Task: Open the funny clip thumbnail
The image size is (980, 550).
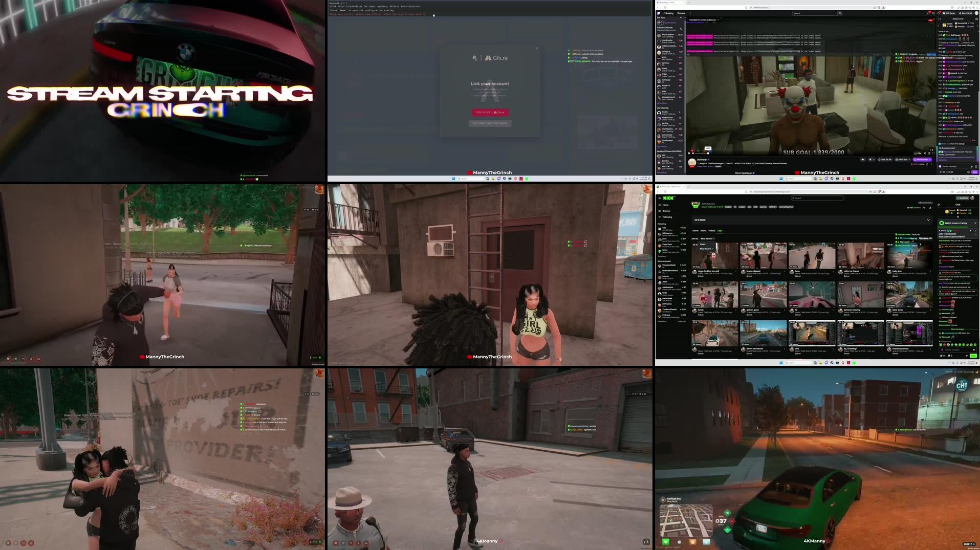Action: 714,294
